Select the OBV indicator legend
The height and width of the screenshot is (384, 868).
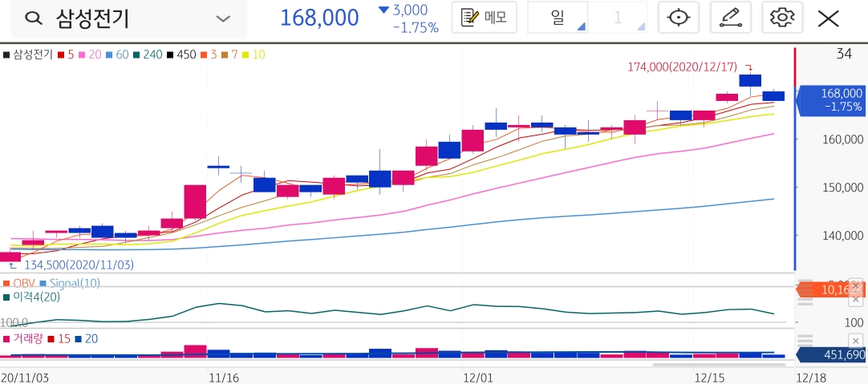(x=18, y=283)
